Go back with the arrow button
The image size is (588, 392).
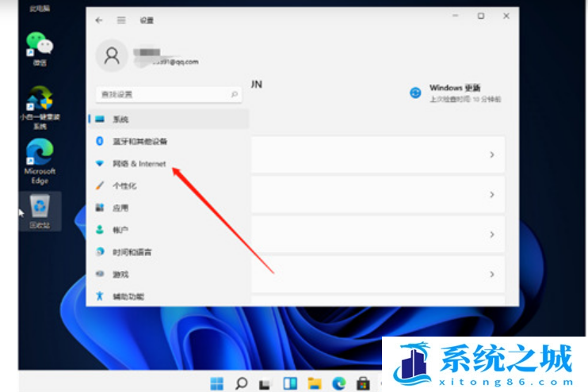click(x=99, y=20)
